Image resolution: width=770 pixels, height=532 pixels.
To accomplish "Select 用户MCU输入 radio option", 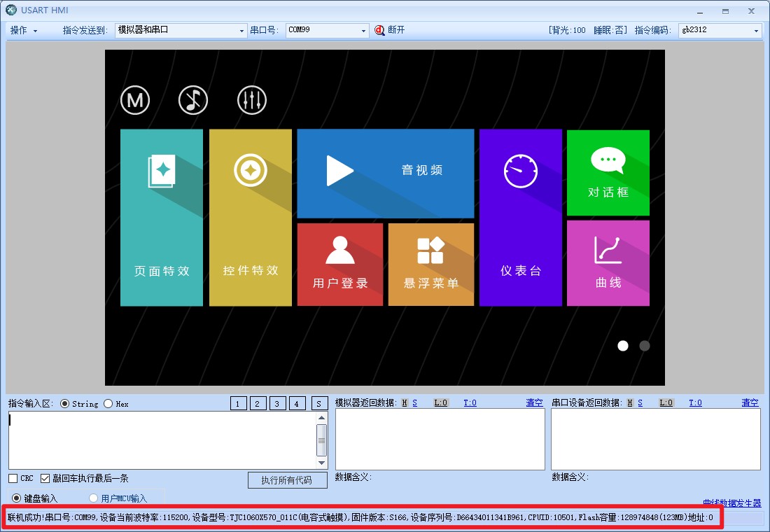I will tap(93, 498).
